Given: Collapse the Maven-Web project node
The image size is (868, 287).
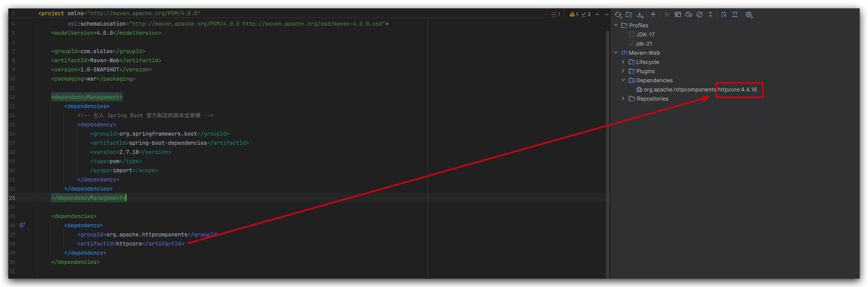Looking at the screenshot, I should tap(616, 53).
